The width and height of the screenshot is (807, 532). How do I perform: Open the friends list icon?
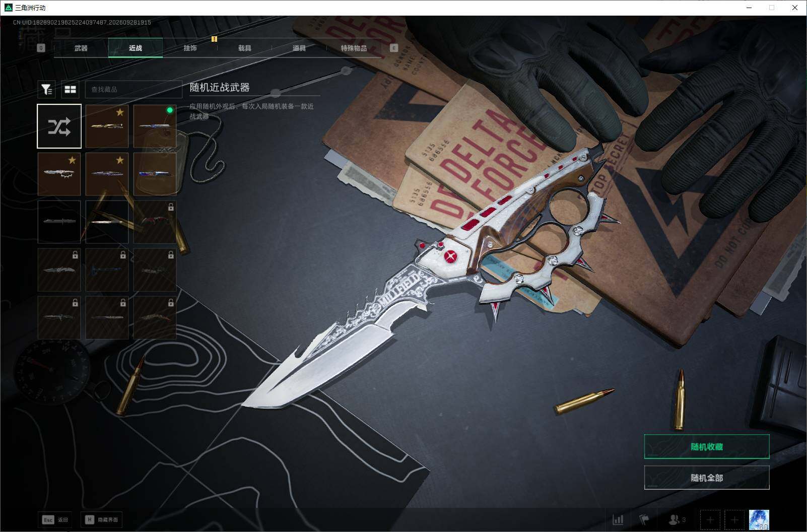677,519
